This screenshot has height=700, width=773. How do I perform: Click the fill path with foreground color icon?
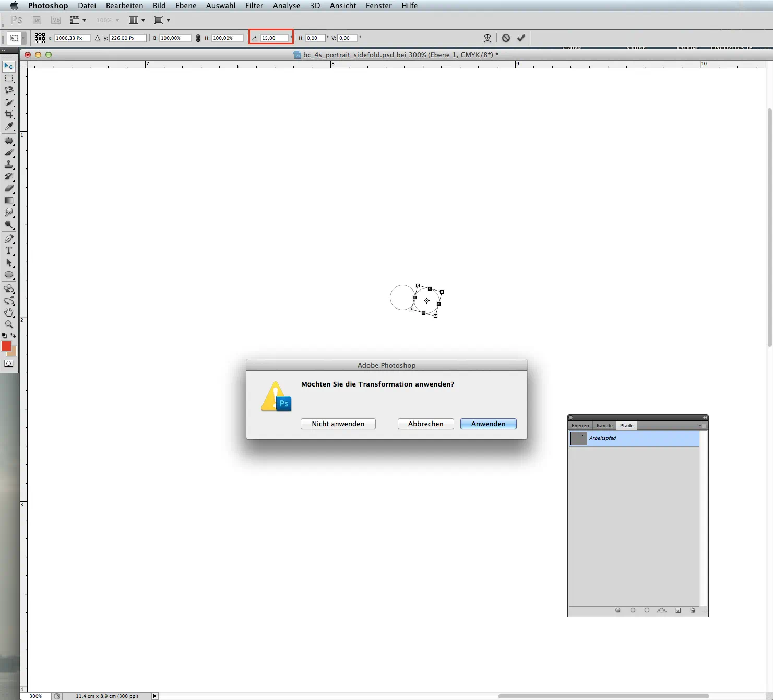pos(618,610)
